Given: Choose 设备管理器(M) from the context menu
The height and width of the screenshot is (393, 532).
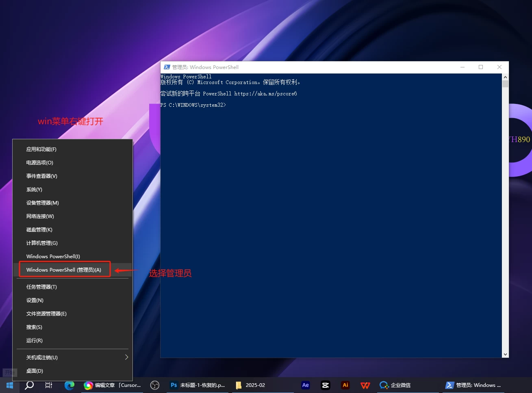Looking at the screenshot, I should click(x=43, y=203).
